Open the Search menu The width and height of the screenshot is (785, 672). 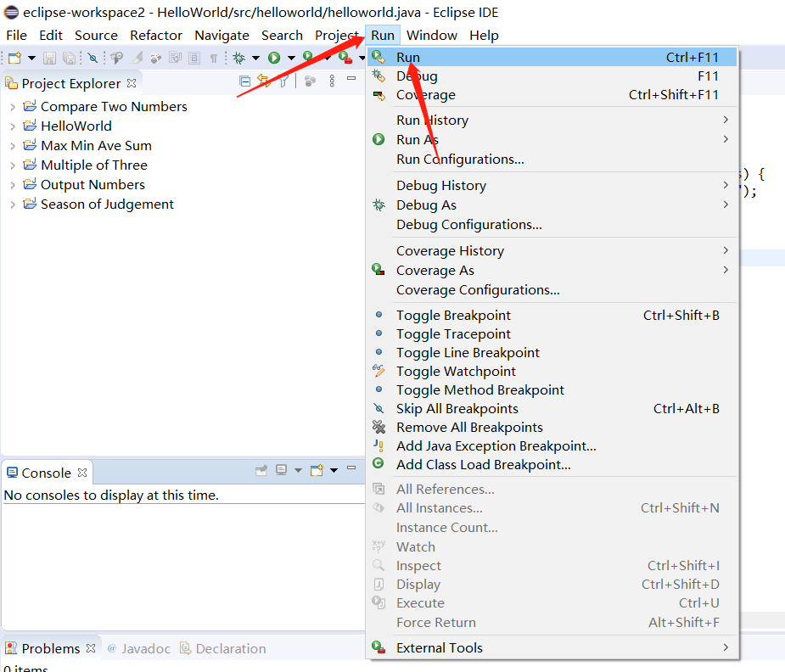point(282,36)
